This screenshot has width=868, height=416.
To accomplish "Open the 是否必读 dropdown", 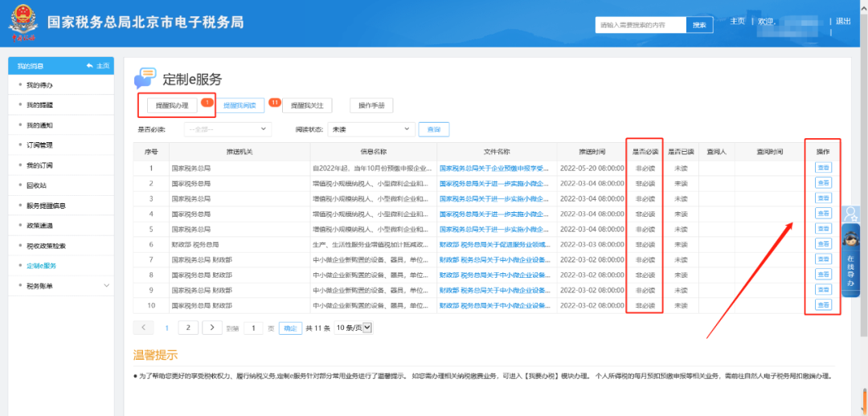I will click(x=227, y=129).
